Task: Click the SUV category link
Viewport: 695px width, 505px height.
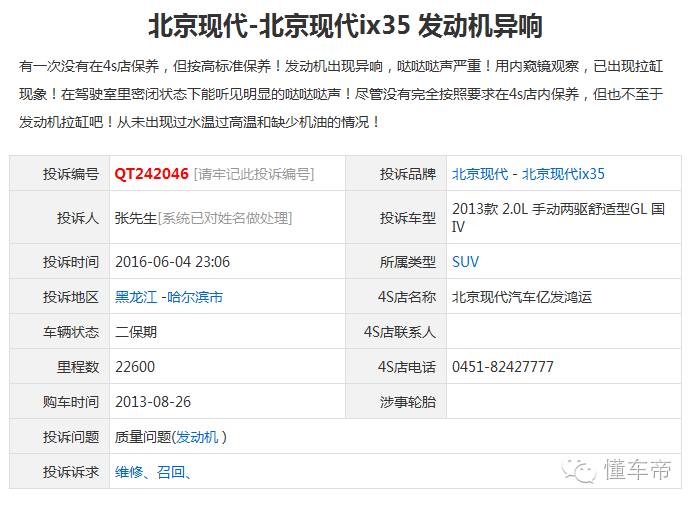Action: pyautogui.click(x=465, y=262)
